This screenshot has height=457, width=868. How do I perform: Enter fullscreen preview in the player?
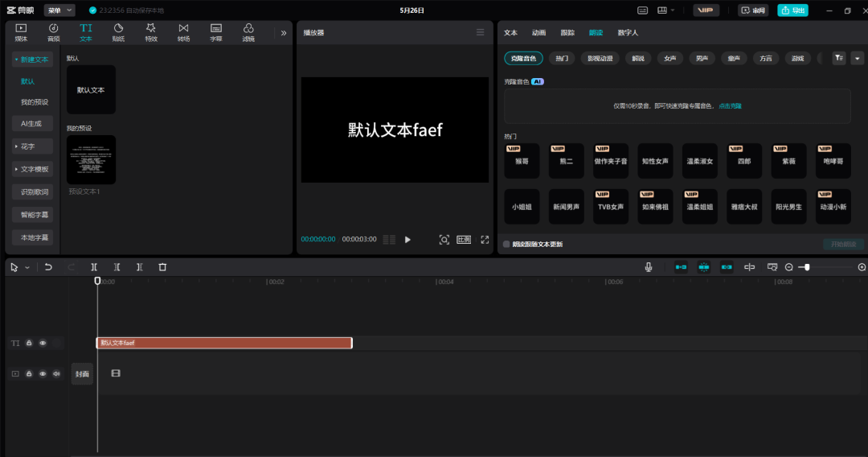(x=485, y=240)
